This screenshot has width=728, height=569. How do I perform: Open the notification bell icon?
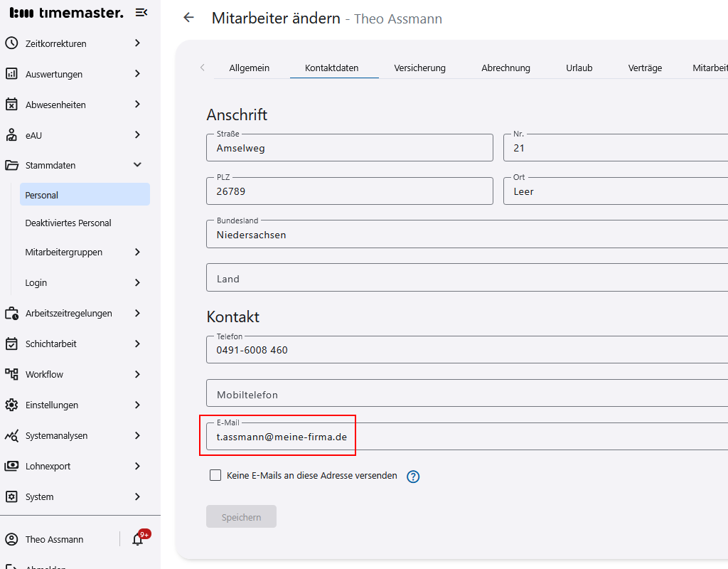tap(138, 539)
